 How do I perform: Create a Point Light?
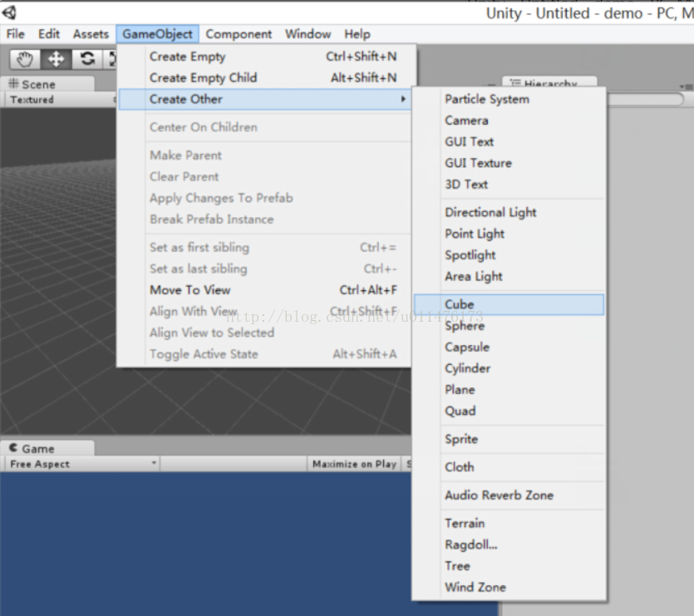[509, 234]
